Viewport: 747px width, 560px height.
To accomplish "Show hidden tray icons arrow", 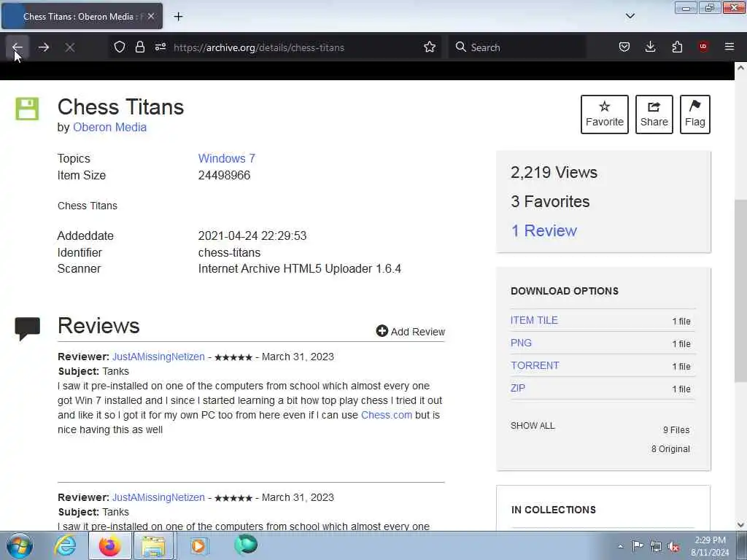I will 620,546.
